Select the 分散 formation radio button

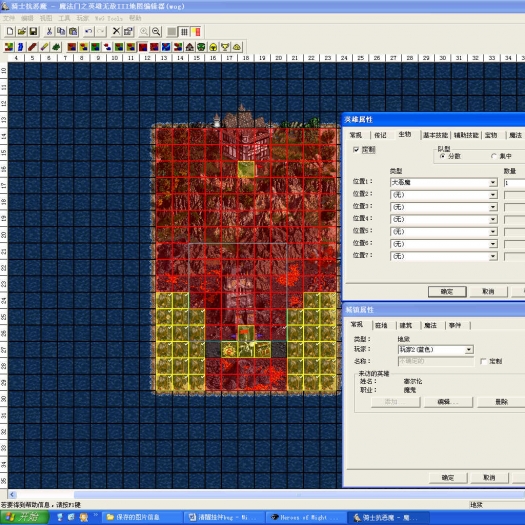(x=443, y=156)
